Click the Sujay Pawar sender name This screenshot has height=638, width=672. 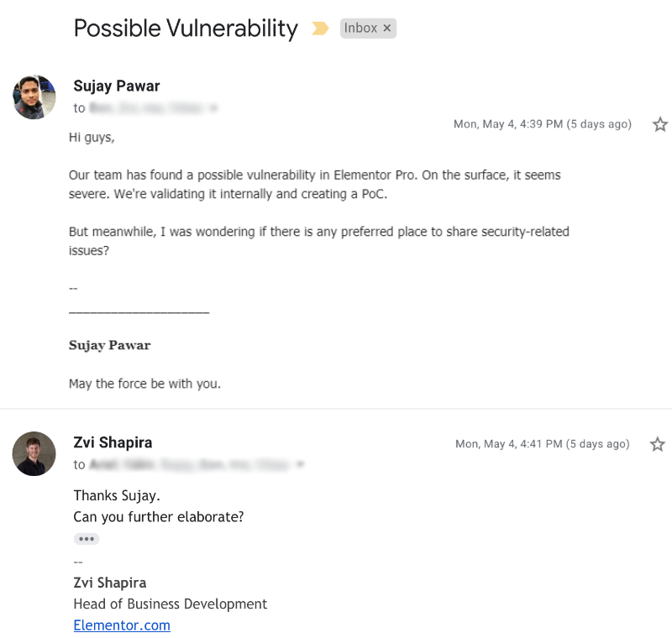117,86
